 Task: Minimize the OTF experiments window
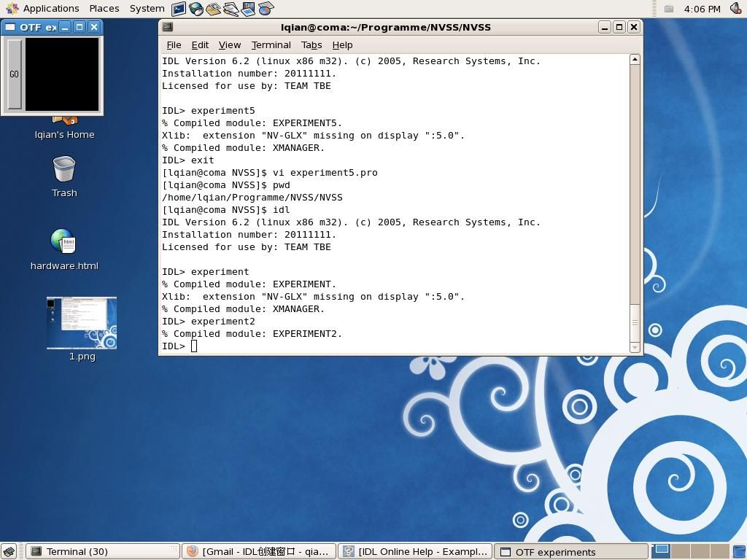65,27
